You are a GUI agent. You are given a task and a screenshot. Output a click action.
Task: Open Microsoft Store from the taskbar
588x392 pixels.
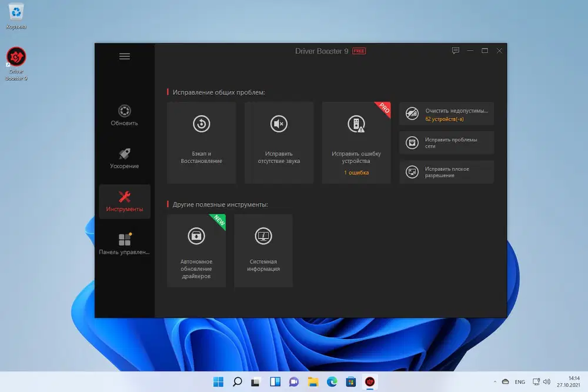pos(351,382)
